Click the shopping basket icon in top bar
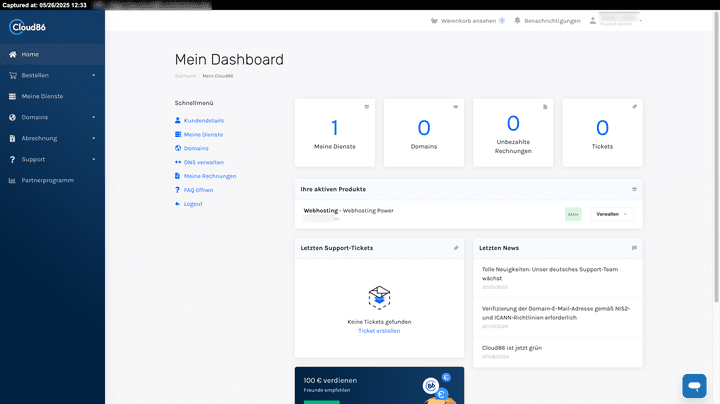This screenshot has height=404, width=720. (434, 21)
